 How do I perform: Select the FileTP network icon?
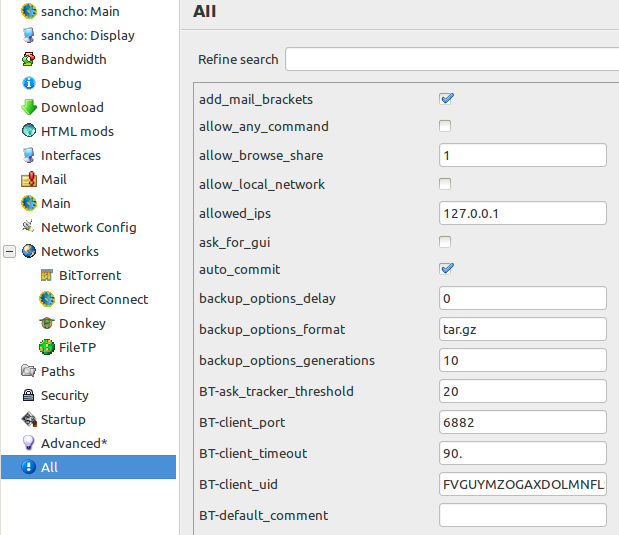point(47,347)
